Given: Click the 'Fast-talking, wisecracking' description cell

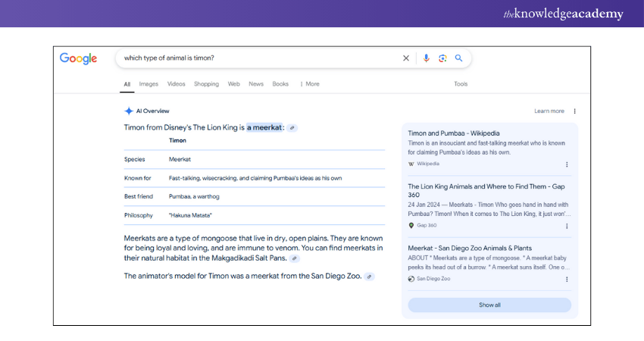Looking at the screenshot, I should coord(255,178).
